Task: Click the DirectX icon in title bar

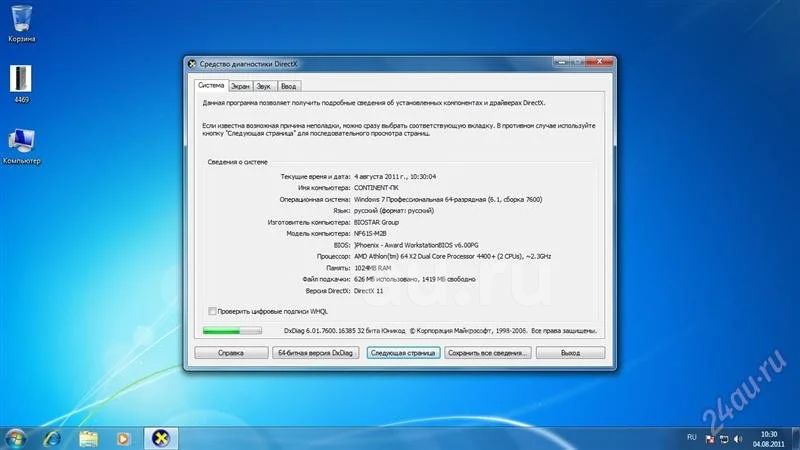Action: (192, 64)
